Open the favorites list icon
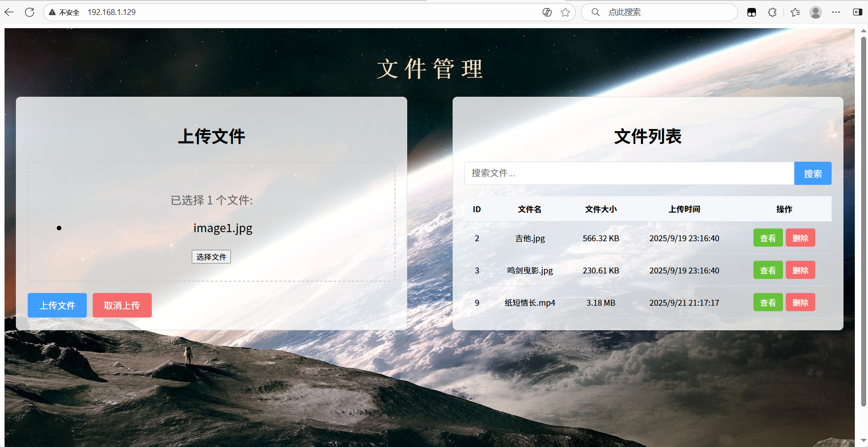868x447 pixels. click(x=795, y=12)
